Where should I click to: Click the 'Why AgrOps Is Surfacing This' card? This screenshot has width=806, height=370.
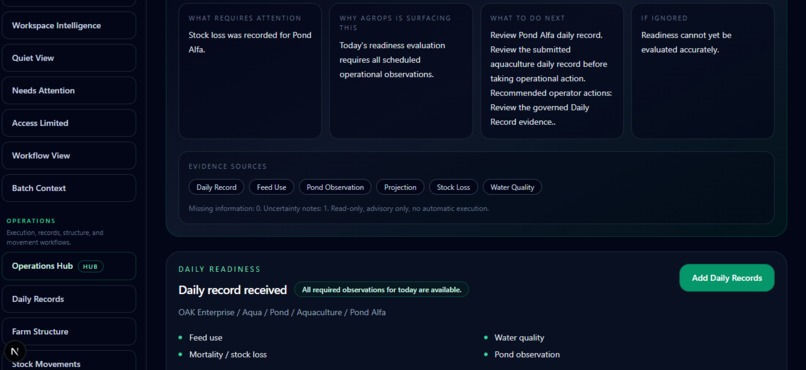[401, 71]
